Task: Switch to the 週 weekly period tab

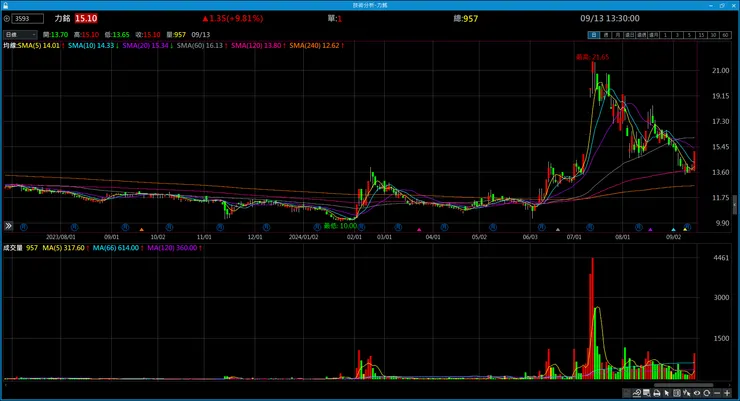Action: click(x=606, y=35)
